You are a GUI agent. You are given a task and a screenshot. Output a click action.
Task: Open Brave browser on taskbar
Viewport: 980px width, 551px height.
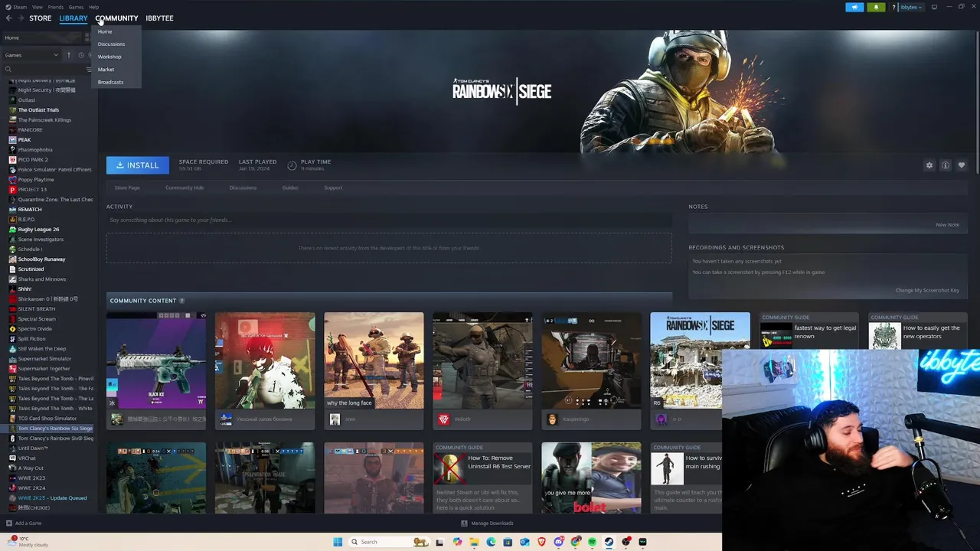point(541,542)
